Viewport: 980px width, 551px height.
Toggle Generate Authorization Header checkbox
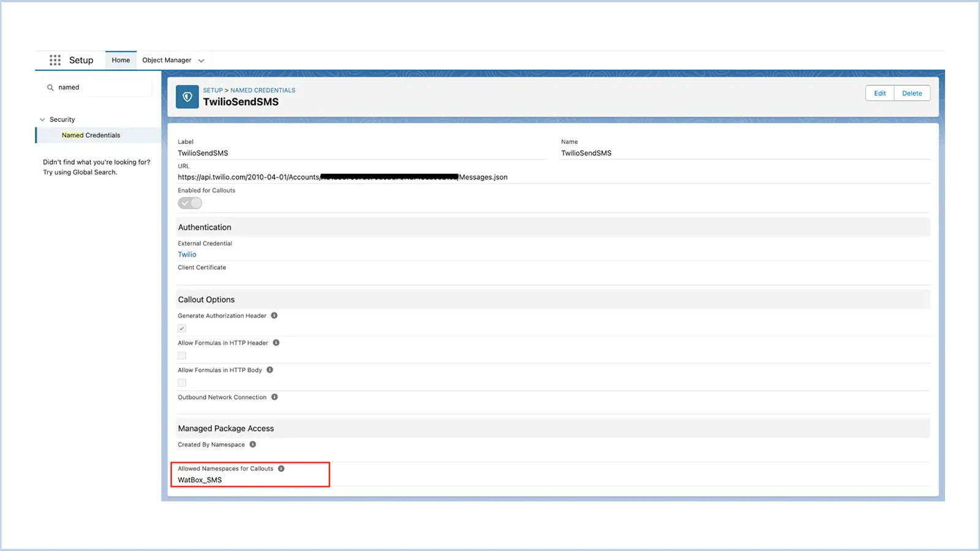(182, 329)
